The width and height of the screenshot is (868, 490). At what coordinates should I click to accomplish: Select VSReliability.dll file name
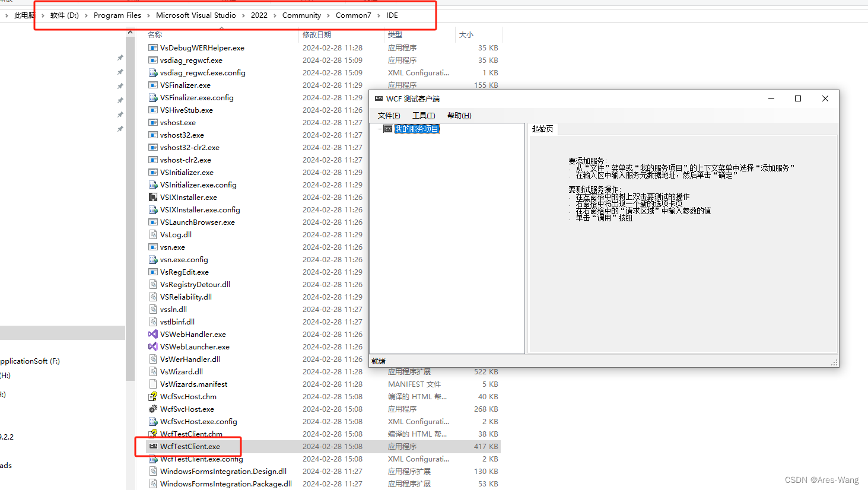(186, 297)
